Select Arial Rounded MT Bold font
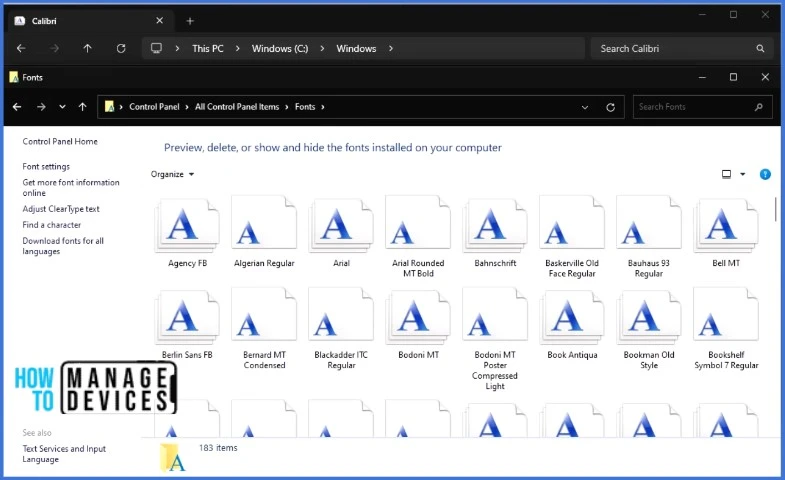The image size is (785, 480). click(418, 237)
